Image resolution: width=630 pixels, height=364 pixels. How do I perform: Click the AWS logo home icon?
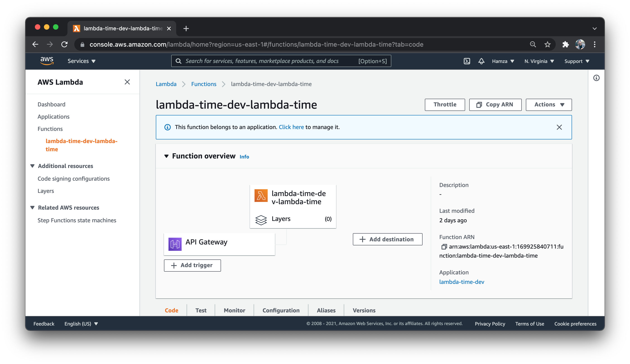tap(47, 61)
